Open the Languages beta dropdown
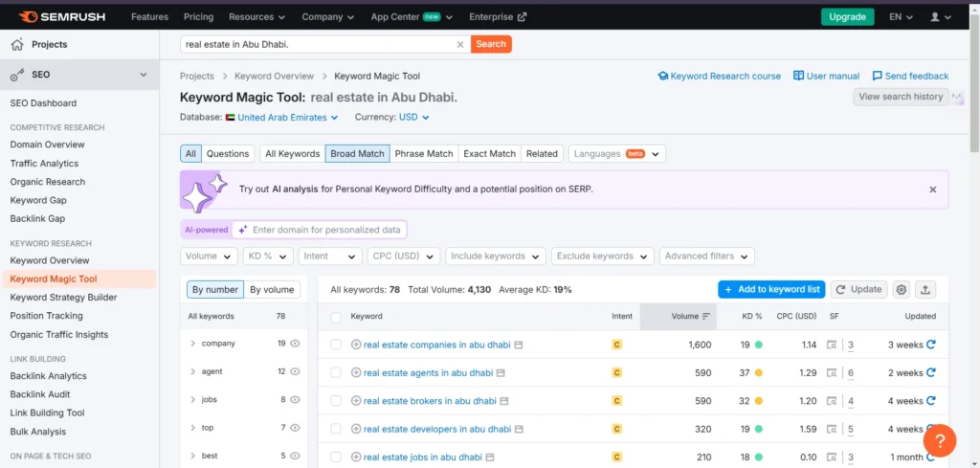The height and width of the screenshot is (468, 980). point(617,154)
